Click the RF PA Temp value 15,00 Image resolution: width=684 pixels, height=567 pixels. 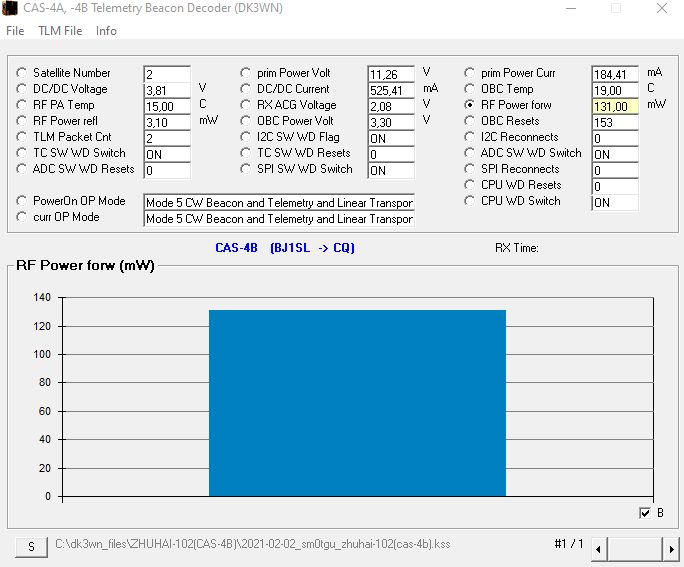coord(167,106)
